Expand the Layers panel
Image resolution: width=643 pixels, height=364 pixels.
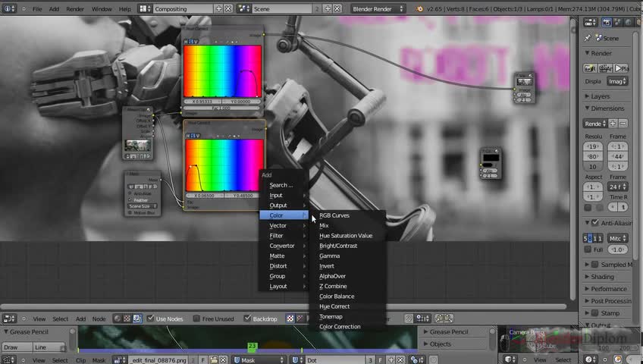pos(587,96)
